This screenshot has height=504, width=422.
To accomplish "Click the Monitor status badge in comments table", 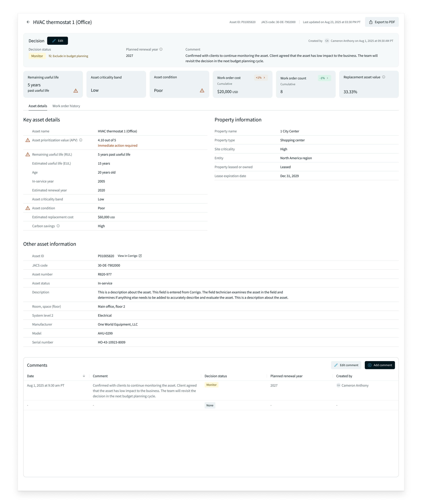I will 211,385.
